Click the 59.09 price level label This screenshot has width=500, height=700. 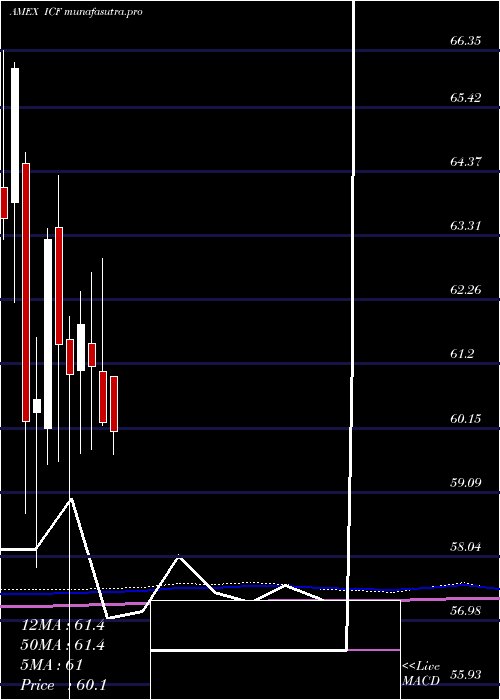[x=466, y=483]
